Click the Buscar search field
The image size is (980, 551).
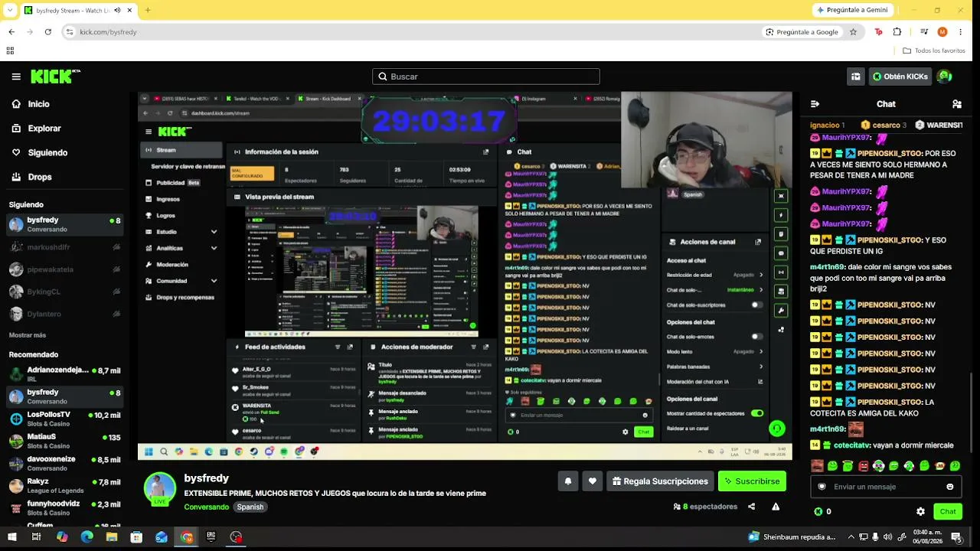point(486,77)
